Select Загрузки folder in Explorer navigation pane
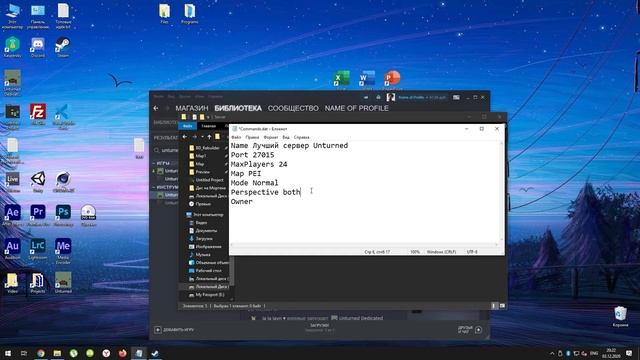This screenshot has height=360, width=640. pyautogui.click(x=200, y=238)
